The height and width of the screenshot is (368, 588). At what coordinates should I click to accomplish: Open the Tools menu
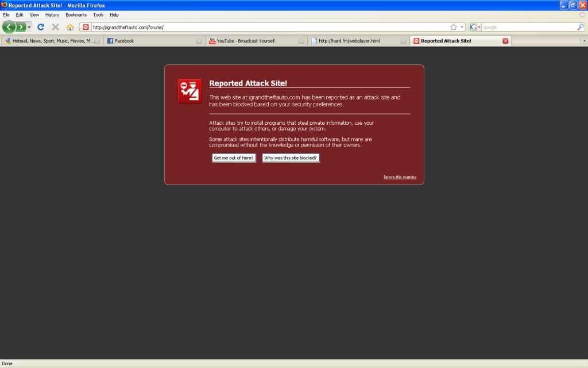[x=98, y=15]
